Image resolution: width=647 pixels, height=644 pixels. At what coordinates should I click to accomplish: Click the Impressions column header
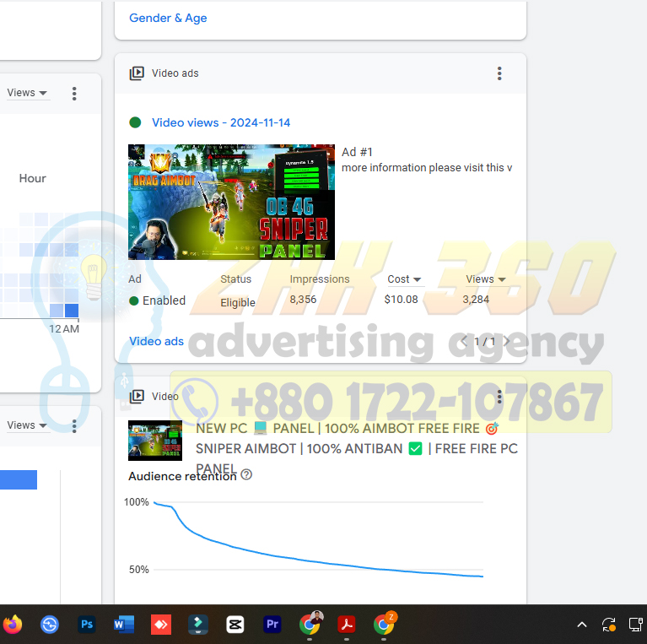tap(320, 279)
